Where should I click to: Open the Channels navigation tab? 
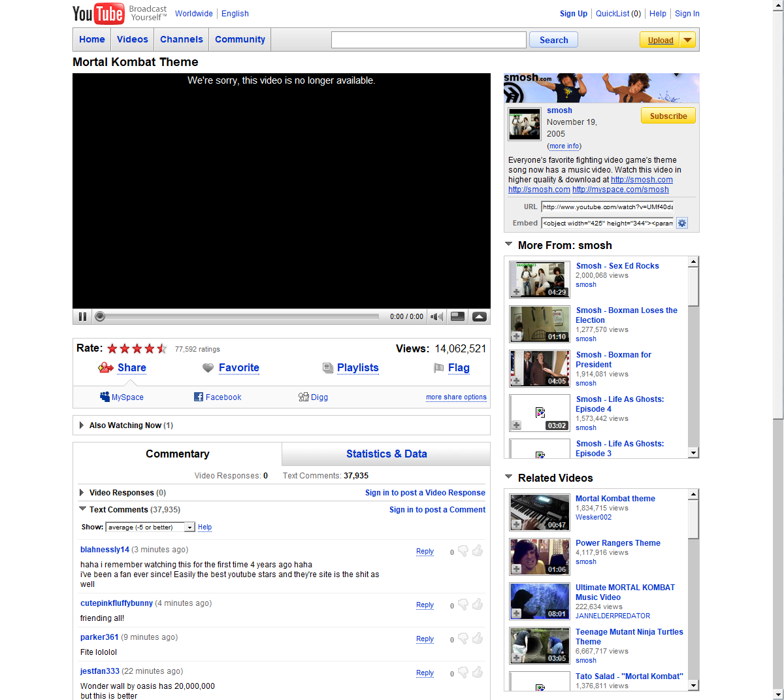pyautogui.click(x=181, y=39)
